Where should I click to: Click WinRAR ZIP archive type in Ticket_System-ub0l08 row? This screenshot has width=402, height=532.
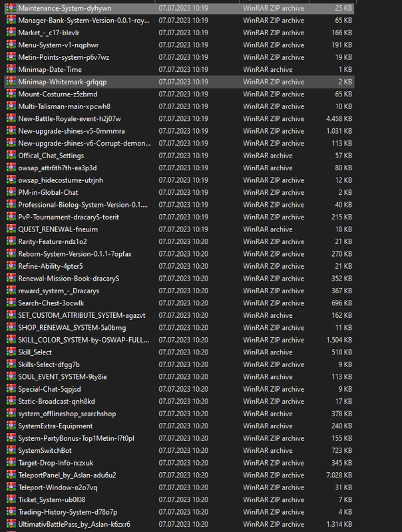pos(274,500)
